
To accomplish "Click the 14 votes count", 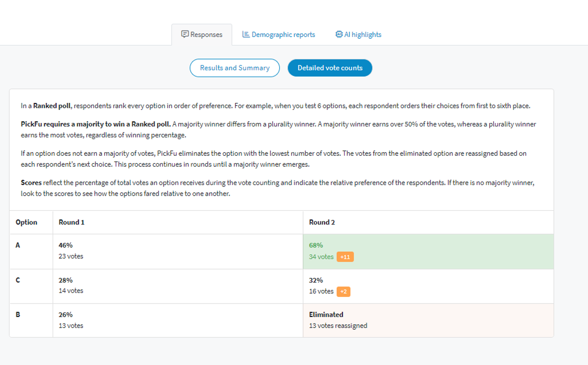I will (x=71, y=291).
